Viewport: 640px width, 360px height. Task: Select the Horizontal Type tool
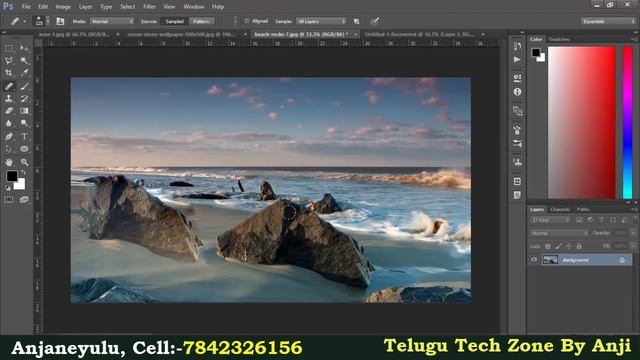(24, 136)
